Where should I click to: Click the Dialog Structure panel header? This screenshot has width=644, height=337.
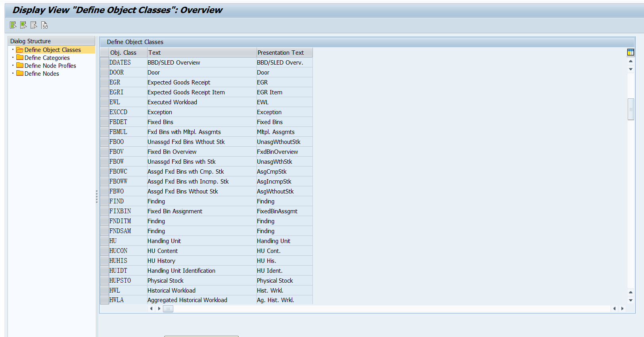pos(51,41)
